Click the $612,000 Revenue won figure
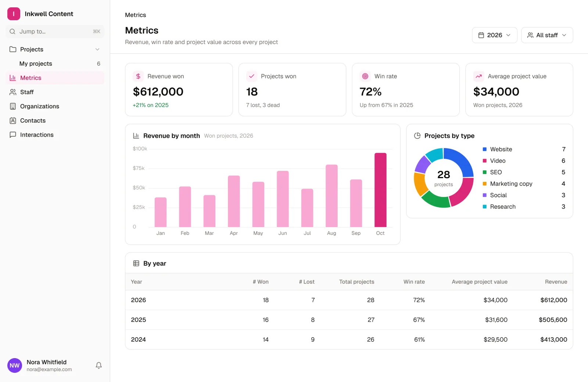The image size is (588, 382). [x=158, y=91]
